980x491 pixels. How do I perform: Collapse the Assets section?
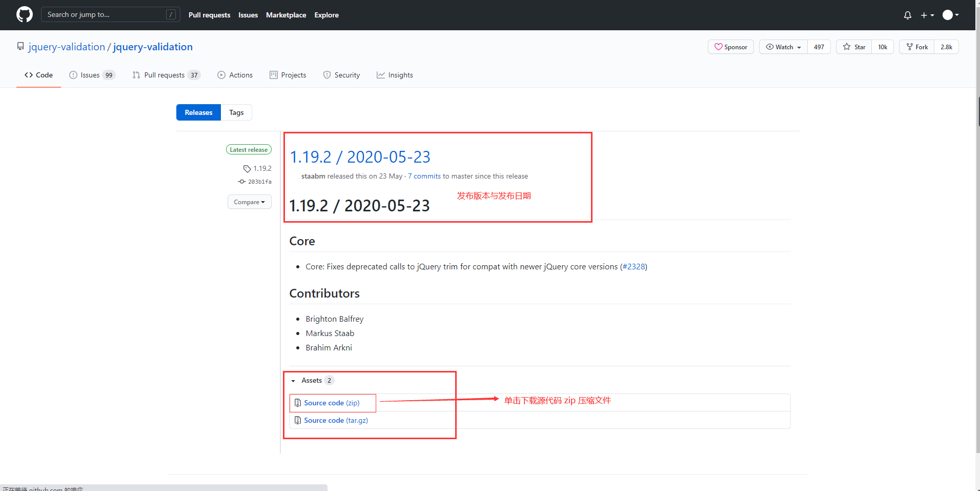coord(312,380)
